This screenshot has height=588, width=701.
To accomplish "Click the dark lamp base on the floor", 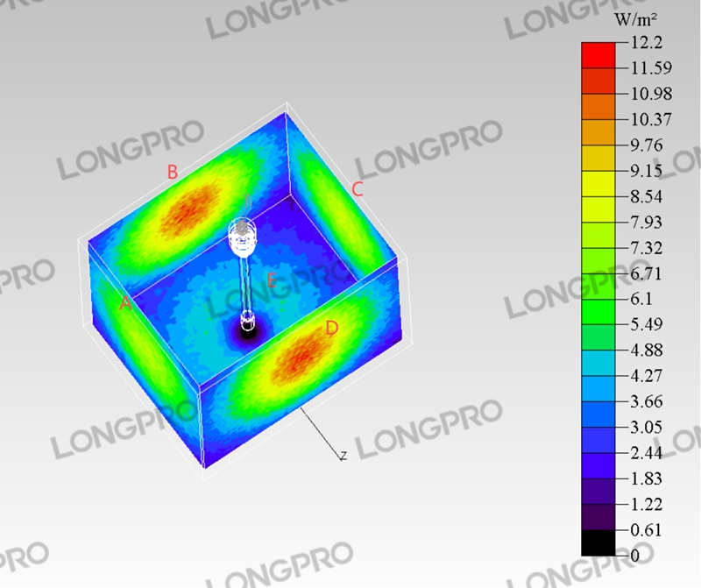I will coord(247,331).
